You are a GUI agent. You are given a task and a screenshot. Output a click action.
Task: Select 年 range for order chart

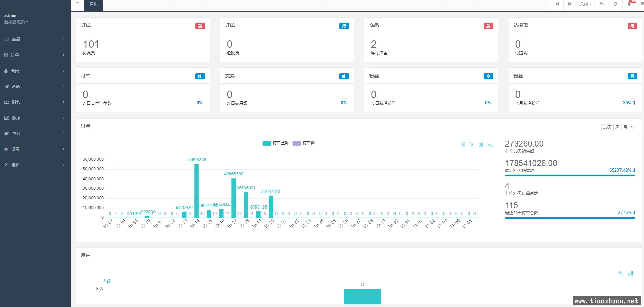click(633, 127)
